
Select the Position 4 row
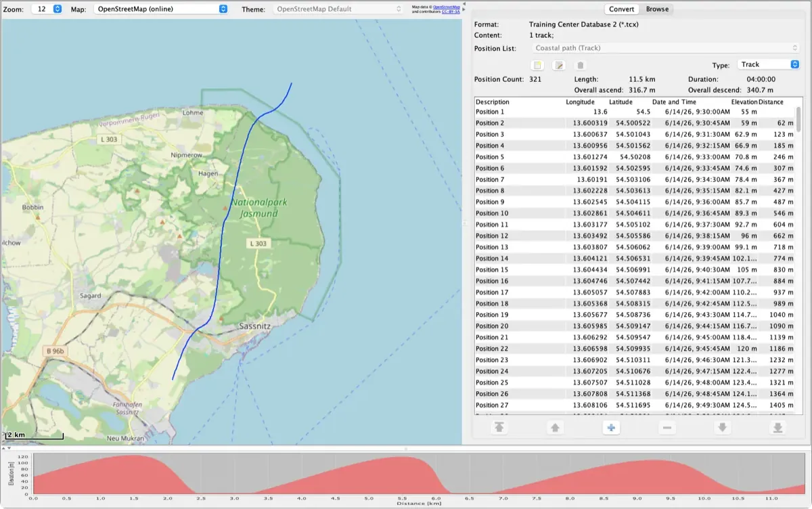635,146
